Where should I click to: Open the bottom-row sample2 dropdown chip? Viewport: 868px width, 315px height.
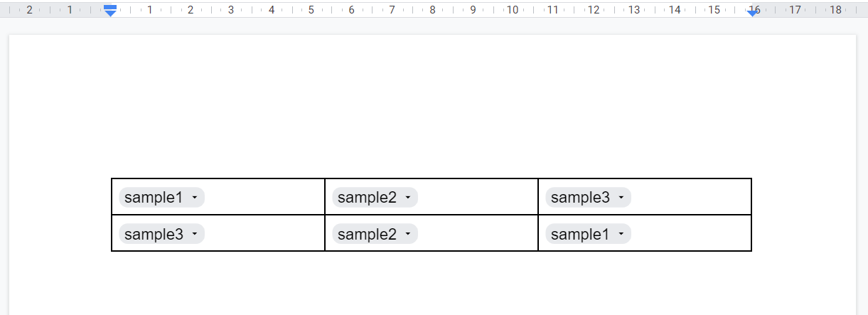pos(375,234)
